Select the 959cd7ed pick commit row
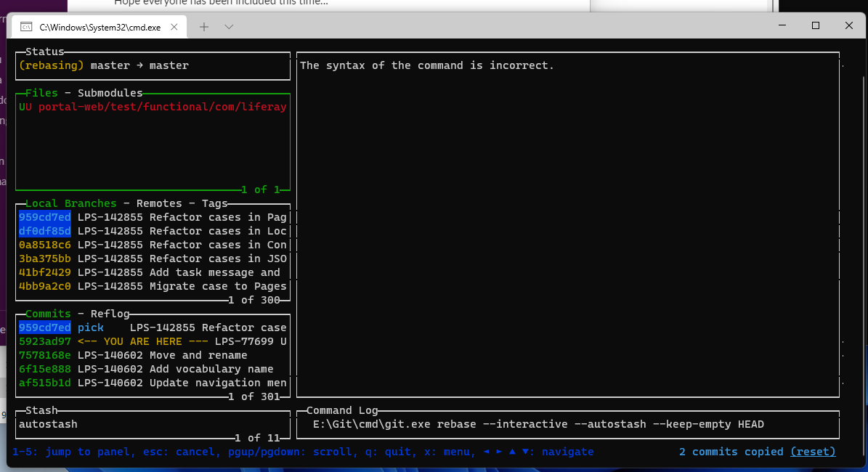868x472 pixels. pyautogui.click(x=153, y=327)
